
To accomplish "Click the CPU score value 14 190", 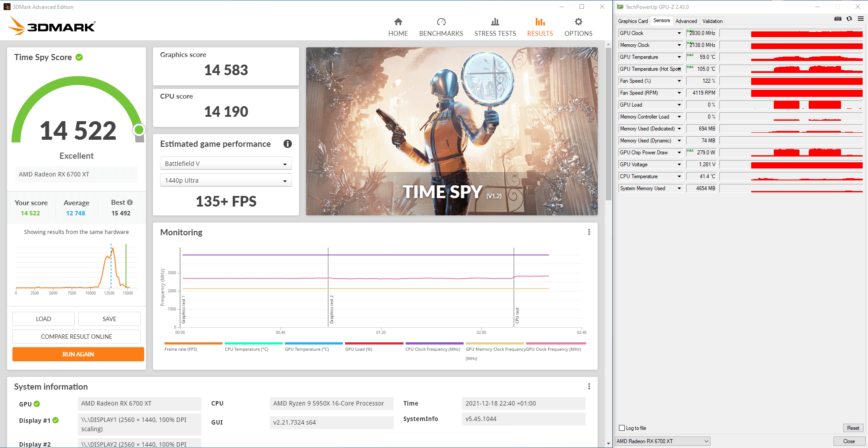I will tap(226, 111).
